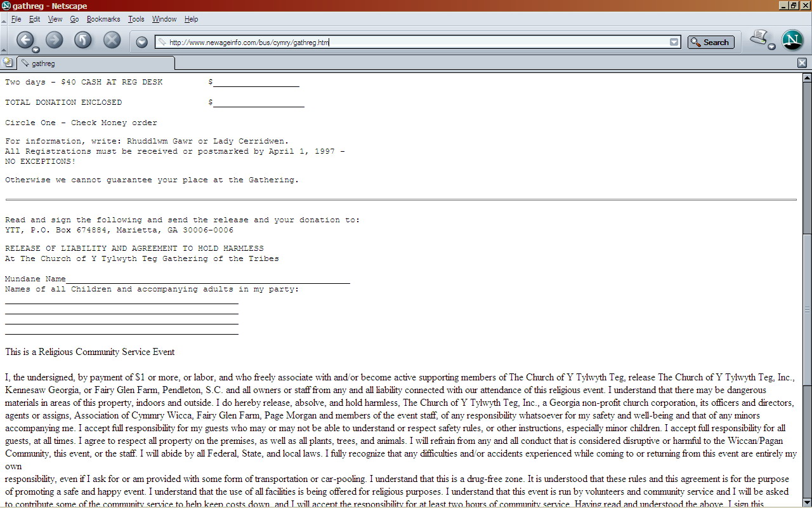This screenshot has height=508, width=812.
Task: Click the Forward arrow button
Action: point(55,40)
